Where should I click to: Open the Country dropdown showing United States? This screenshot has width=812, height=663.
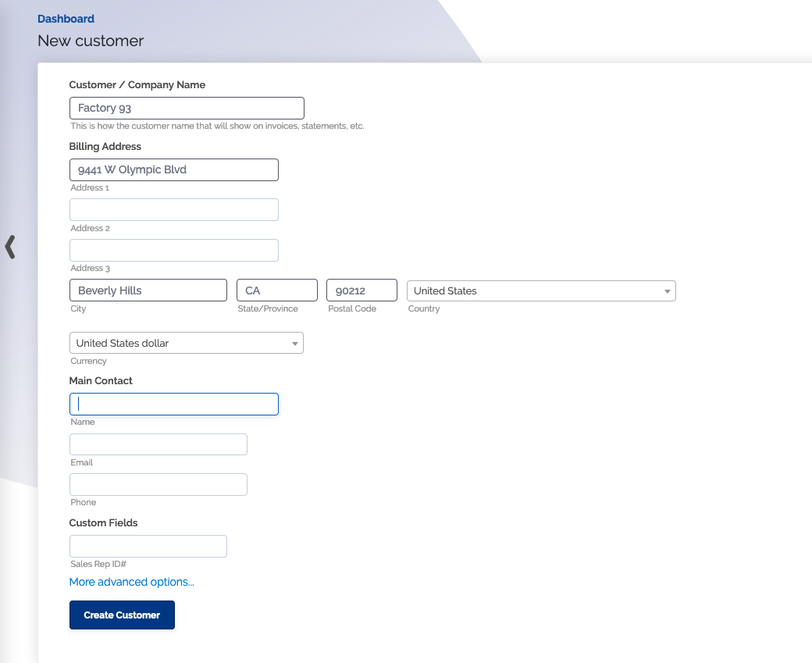point(541,291)
